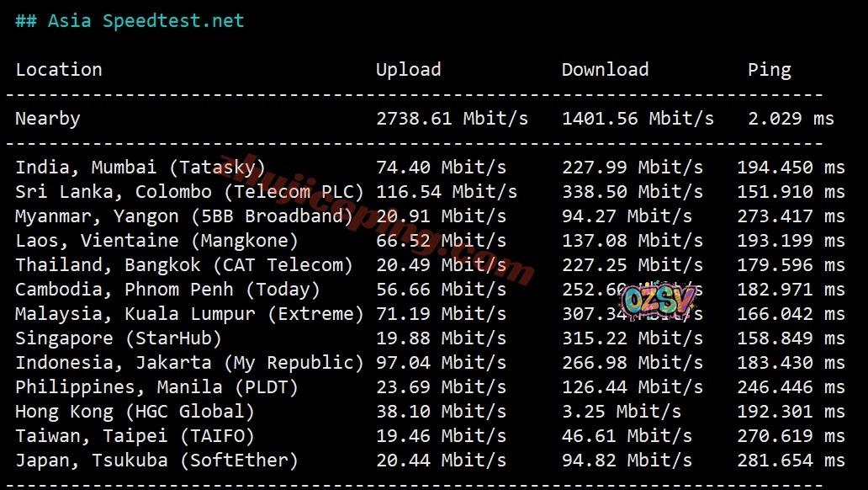868x490 pixels.
Task: Select the Taiwan, Taipei (TAIFO) entry
Action: 135,436
